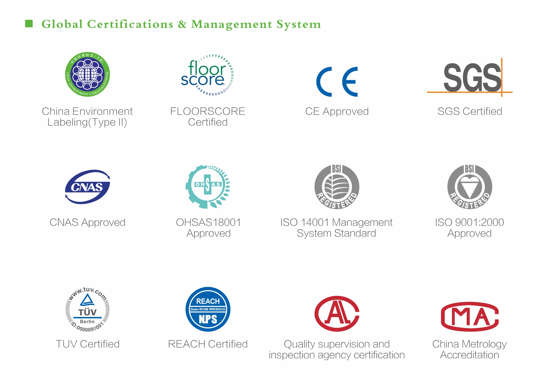This screenshot has width=558, height=392.
Task: Click the 'OHSAS18001 Approved' caption
Action: [x=208, y=228]
